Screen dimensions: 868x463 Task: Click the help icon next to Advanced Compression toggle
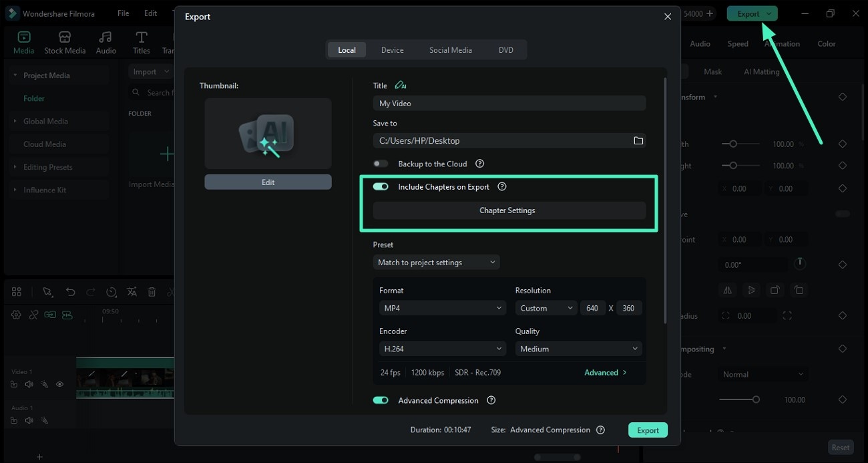click(x=491, y=401)
